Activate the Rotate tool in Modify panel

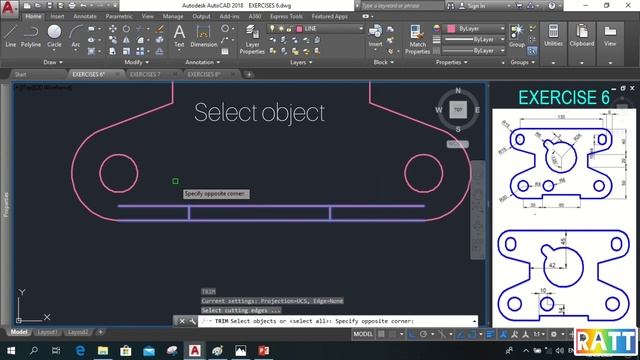127,29
